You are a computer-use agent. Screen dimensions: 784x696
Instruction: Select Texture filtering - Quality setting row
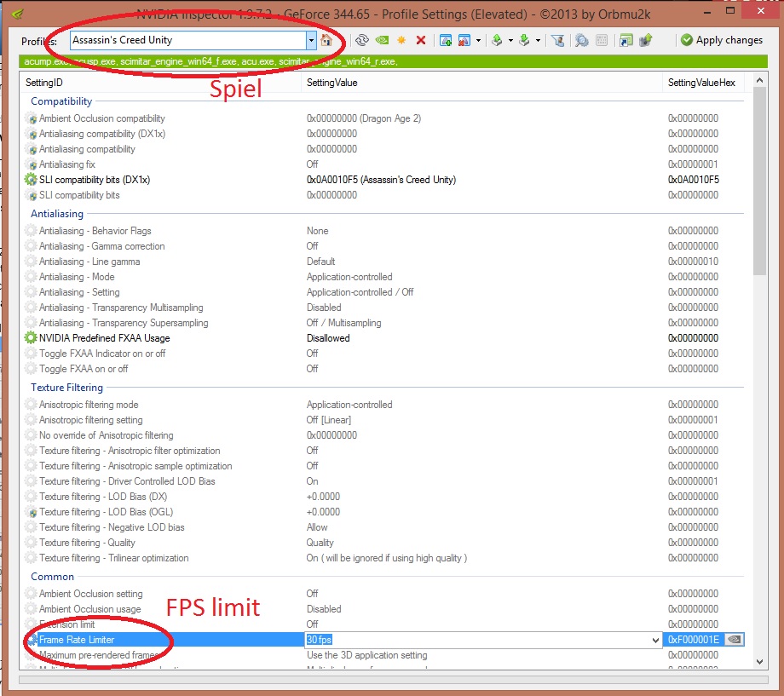[x=384, y=543]
